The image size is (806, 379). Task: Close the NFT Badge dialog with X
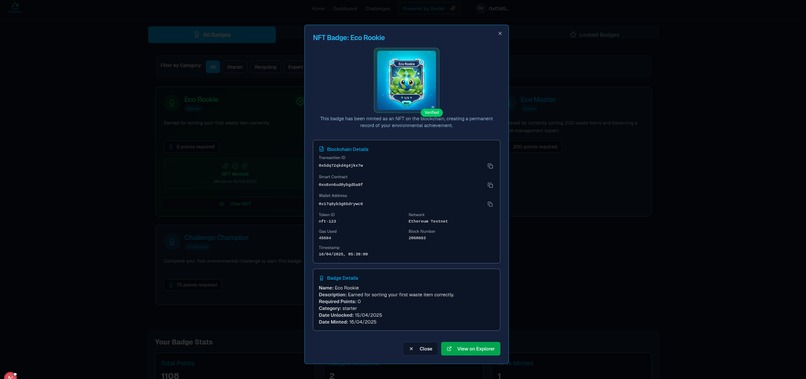[500, 33]
